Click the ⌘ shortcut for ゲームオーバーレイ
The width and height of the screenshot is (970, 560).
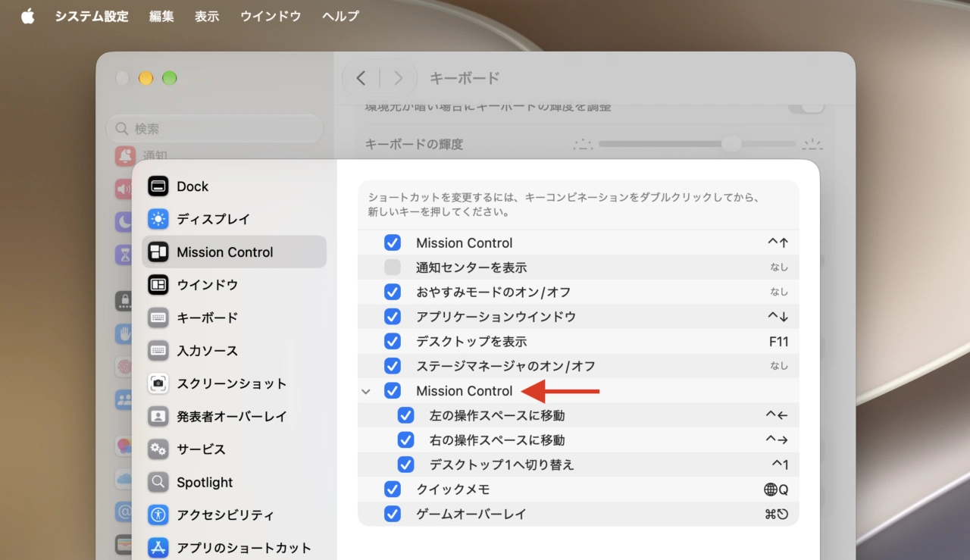(777, 514)
